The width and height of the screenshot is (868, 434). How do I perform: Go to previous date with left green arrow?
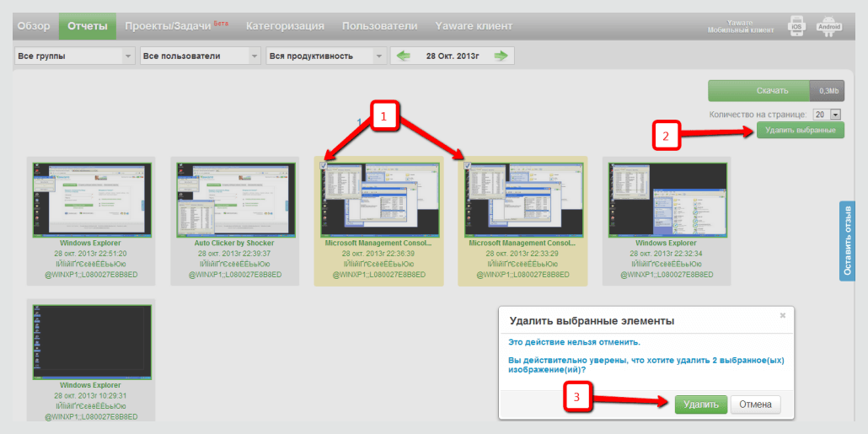point(404,56)
